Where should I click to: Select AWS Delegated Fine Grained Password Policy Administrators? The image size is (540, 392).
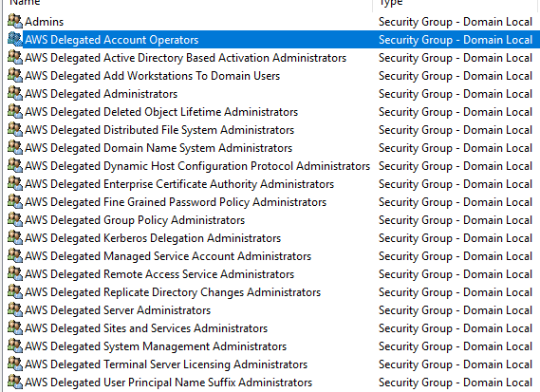176,202
